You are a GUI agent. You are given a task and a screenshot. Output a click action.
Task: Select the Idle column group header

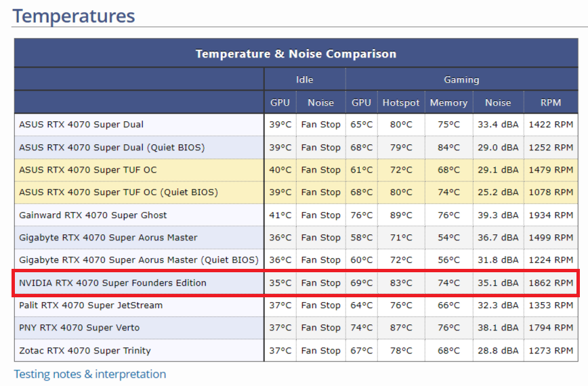(x=305, y=79)
